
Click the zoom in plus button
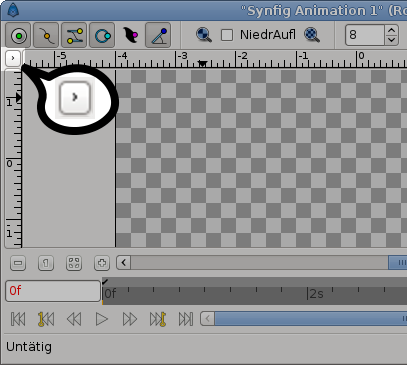[x=102, y=263]
